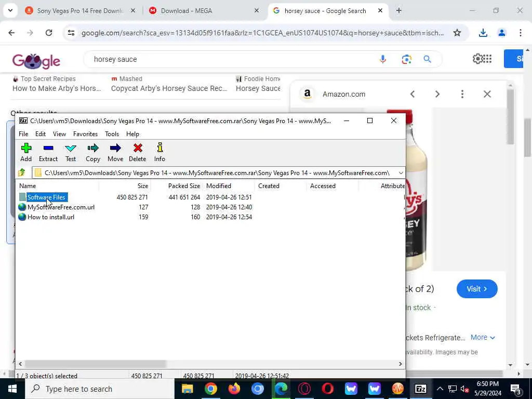This screenshot has width=532, height=399.
Task: Open the 7-Zip Edit menu
Action: click(x=41, y=134)
